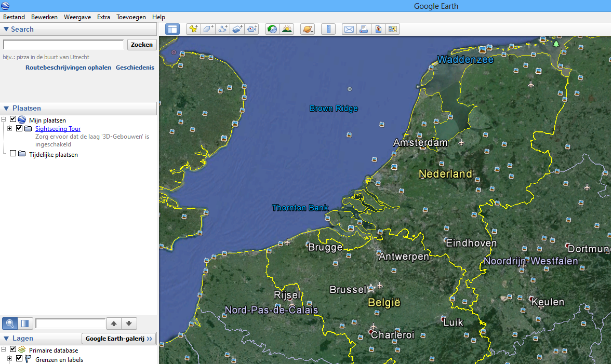Save image using toolbar icon
This screenshot has width=612, height=364.
(378, 29)
